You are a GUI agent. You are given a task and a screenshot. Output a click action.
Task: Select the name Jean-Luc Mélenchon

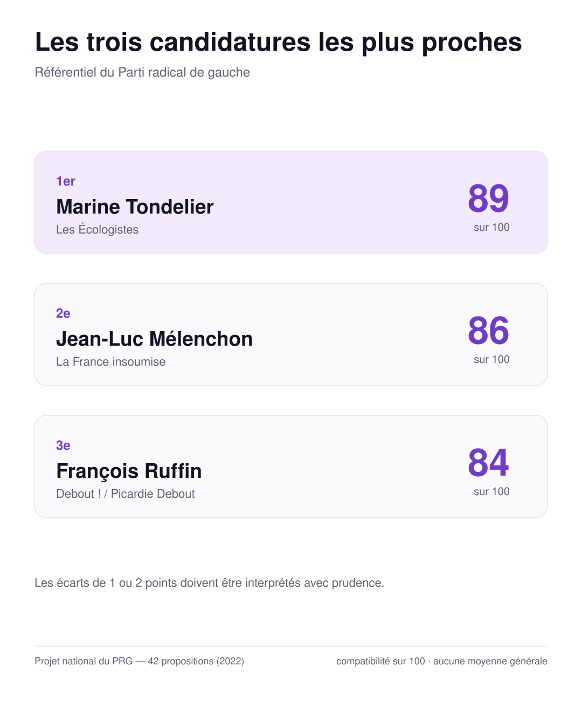[x=154, y=339]
